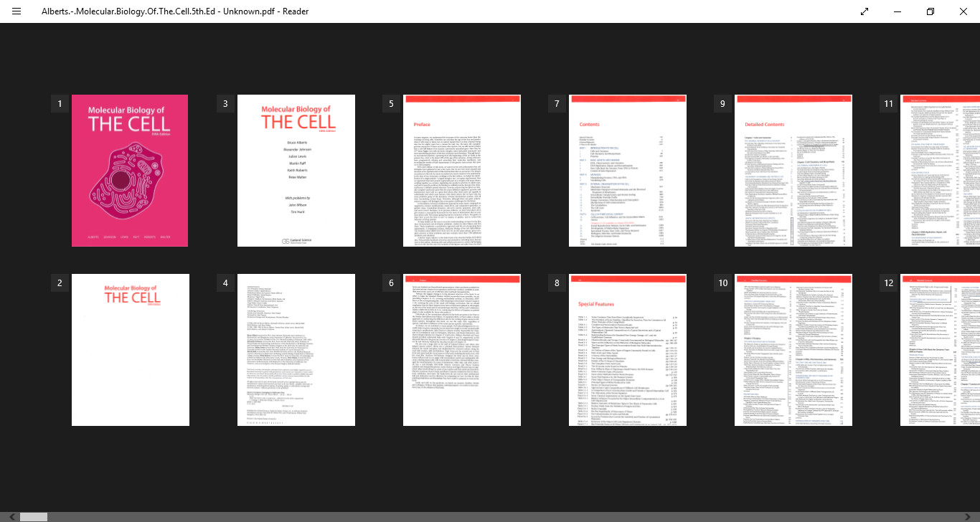The image size is (980, 522).
Task: Click page number label 9
Action: 722,104
